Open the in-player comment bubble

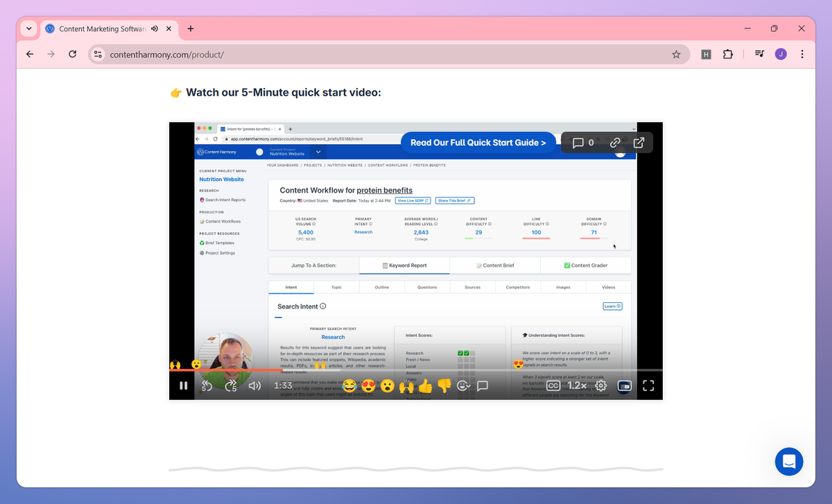click(483, 385)
